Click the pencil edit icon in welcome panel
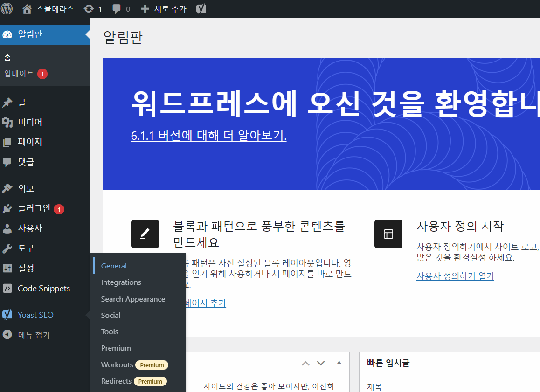The height and width of the screenshot is (392, 540). 145,234
